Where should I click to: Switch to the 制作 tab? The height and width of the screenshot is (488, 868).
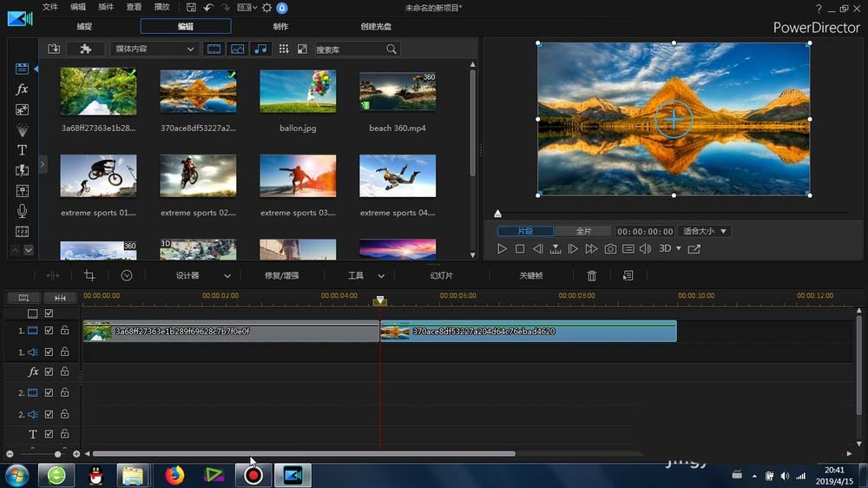281,26
